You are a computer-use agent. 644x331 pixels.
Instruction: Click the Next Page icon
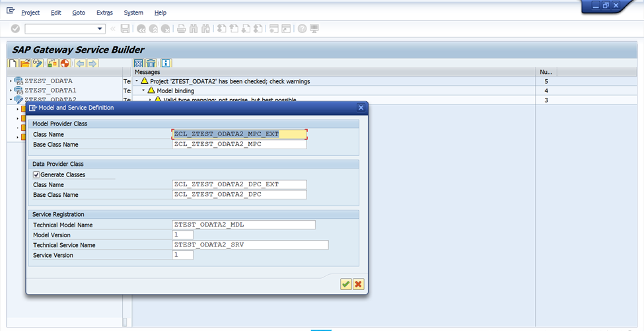tap(246, 29)
